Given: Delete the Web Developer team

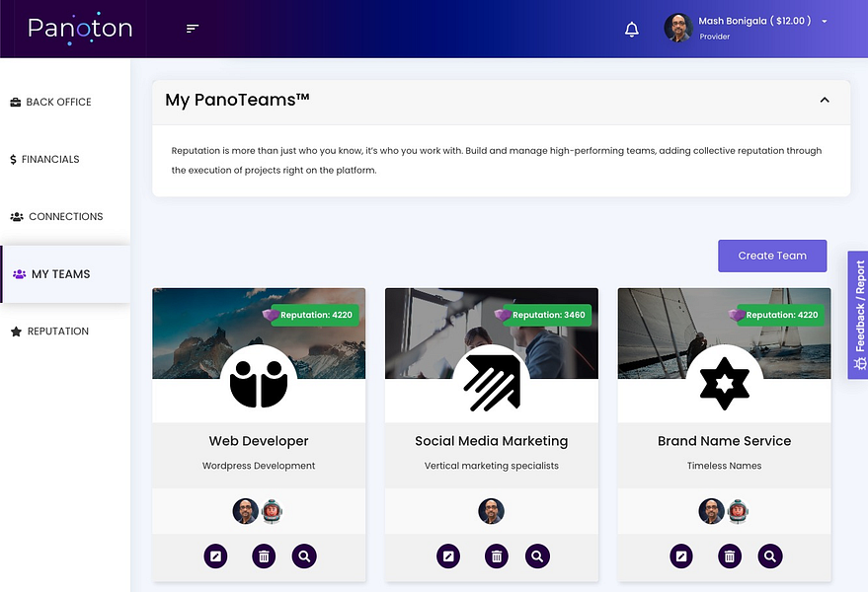Looking at the screenshot, I should pos(264,556).
